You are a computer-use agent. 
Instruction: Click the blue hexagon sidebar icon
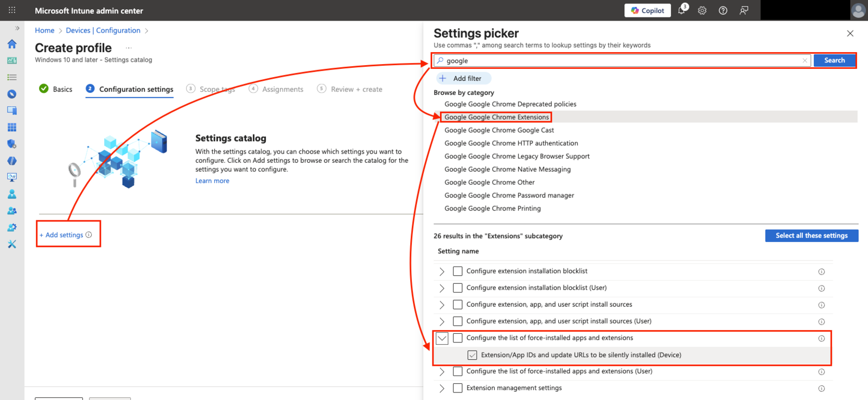(12, 161)
